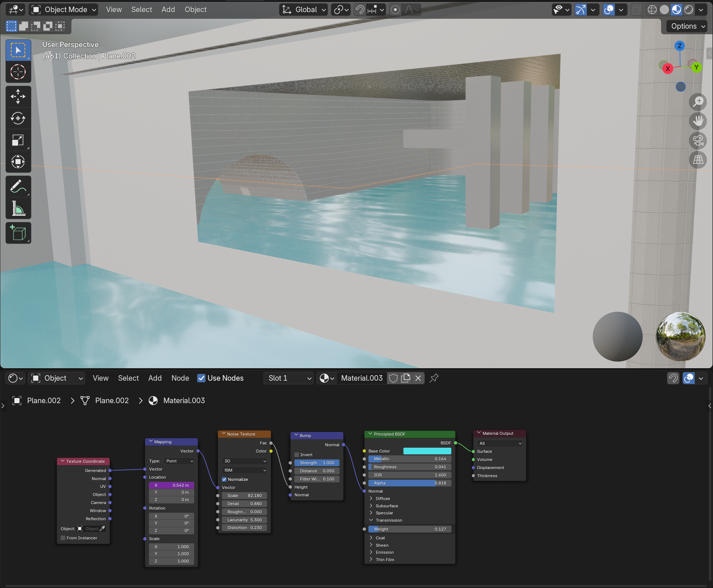This screenshot has height=588, width=713.
Task: Open the Object Mode dropdown
Action: (x=63, y=9)
